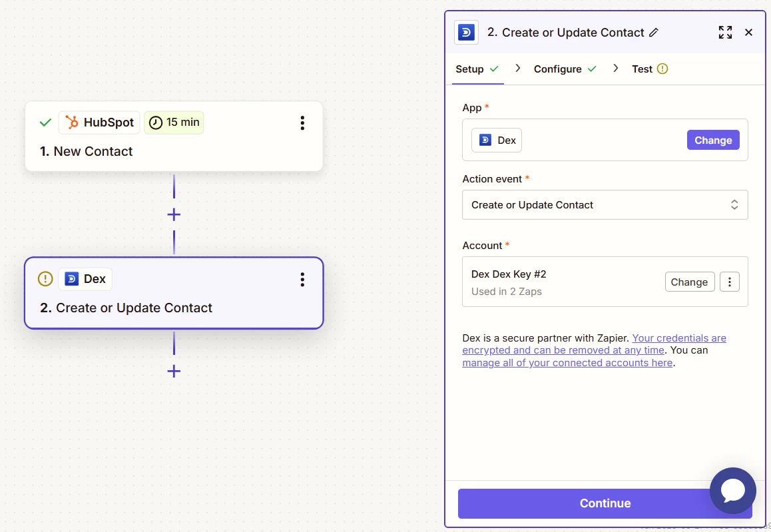Screen dimensions: 771x532
Task: Open account options three-dot menu
Action: 729,282
